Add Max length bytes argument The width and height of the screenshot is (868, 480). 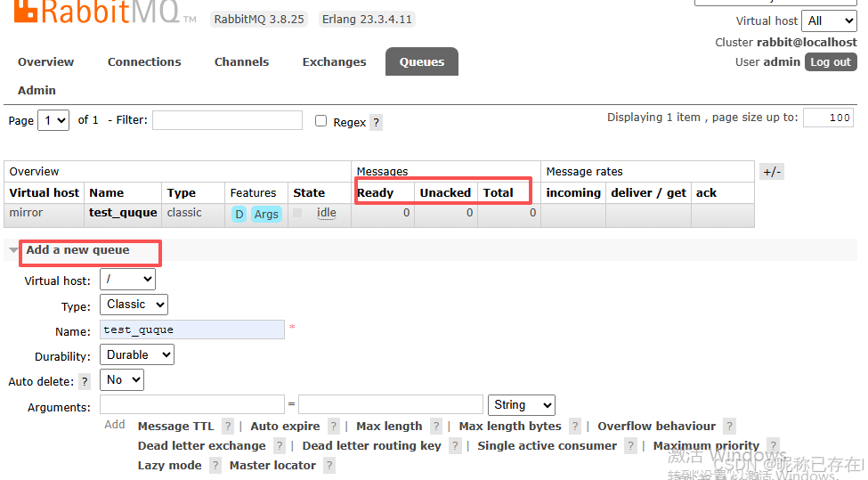click(510, 427)
